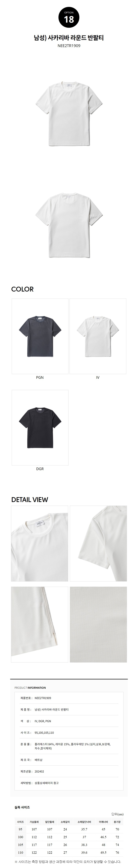138x868 pixels.
Task: Click the product title 남성) 사카리바 라운드 반팔티
Action: 69,38
